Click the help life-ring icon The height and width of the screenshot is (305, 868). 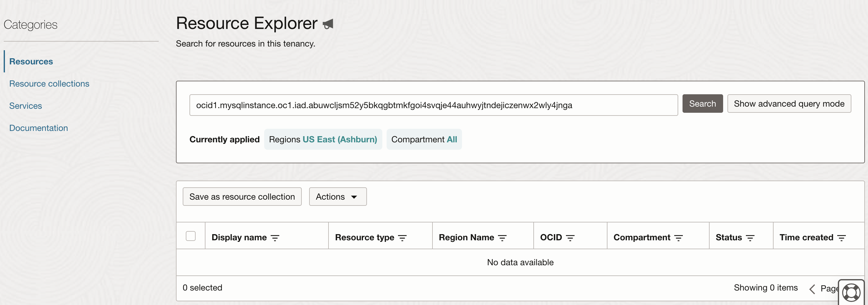[851, 292]
